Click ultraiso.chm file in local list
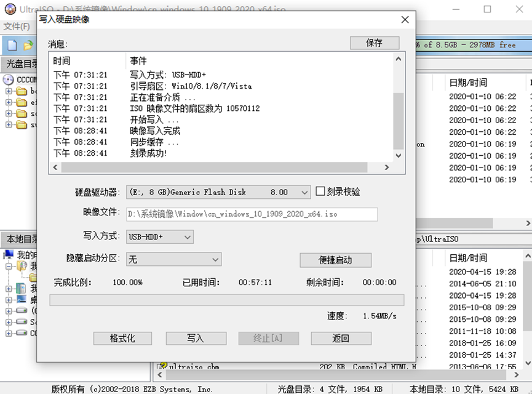Screen dimensions: 532x394 (194, 367)
